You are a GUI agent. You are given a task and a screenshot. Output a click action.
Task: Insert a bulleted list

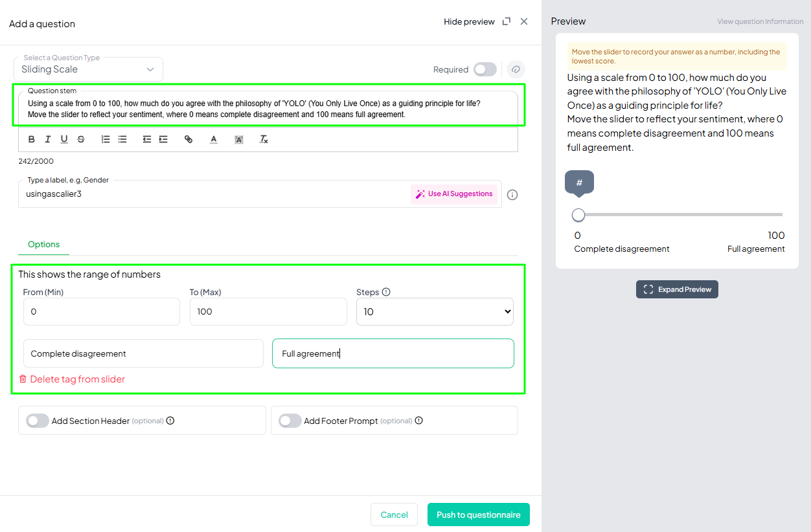point(122,139)
